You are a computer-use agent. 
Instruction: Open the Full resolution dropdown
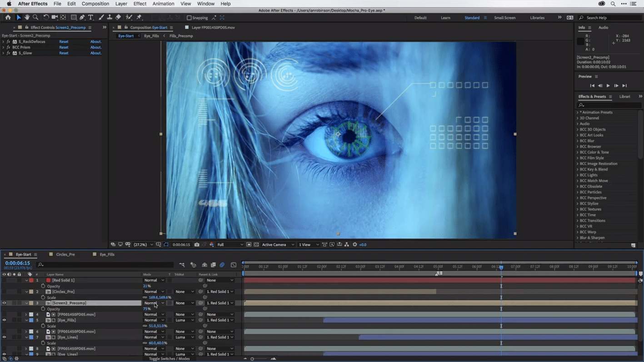[230, 244]
